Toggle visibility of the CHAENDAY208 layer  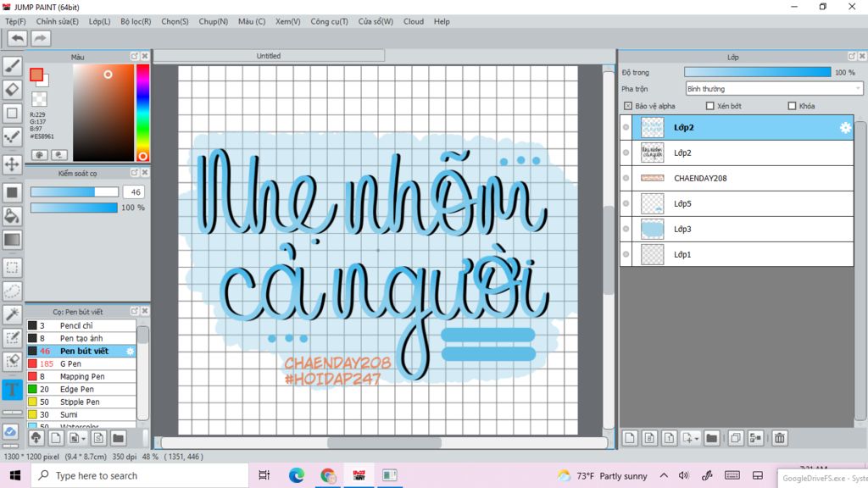coord(626,178)
